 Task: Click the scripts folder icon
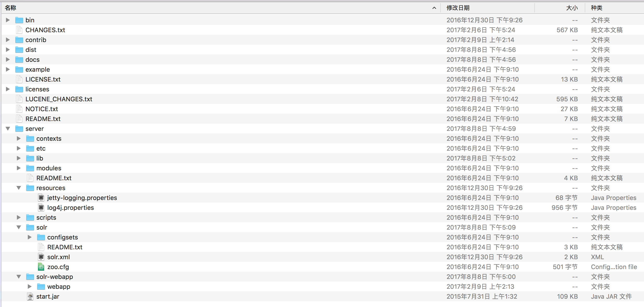pos(30,217)
